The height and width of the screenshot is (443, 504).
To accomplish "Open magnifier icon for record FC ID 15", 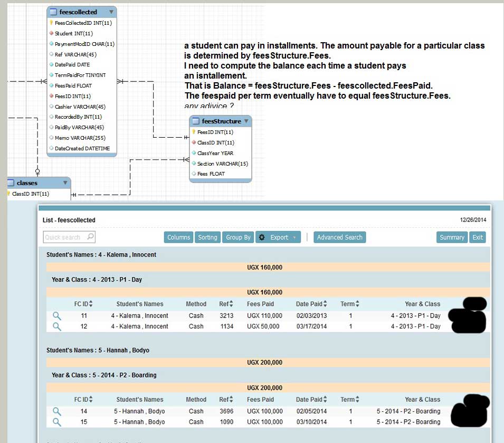I will (56, 422).
